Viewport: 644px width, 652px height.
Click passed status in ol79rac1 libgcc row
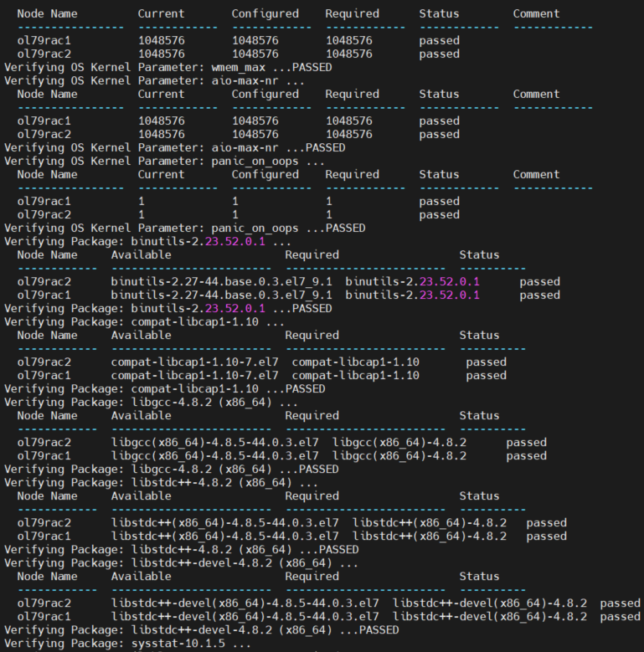526,456
